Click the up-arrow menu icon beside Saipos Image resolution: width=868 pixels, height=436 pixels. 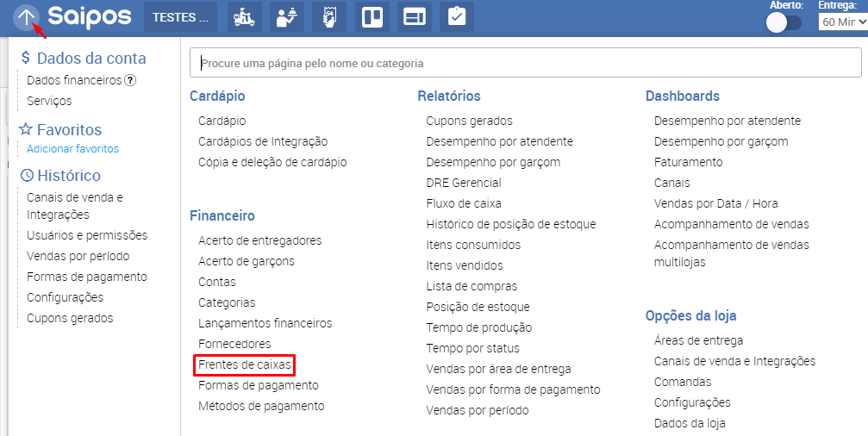[27, 17]
